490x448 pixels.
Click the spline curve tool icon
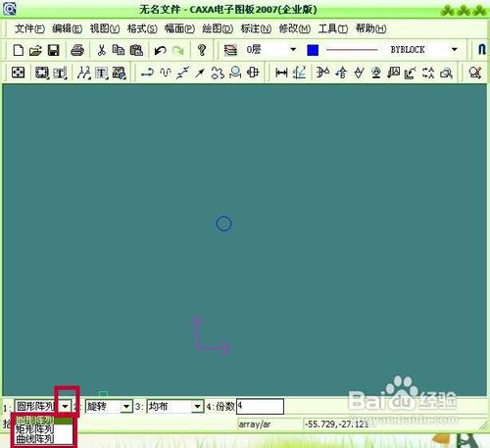pos(166,73)
